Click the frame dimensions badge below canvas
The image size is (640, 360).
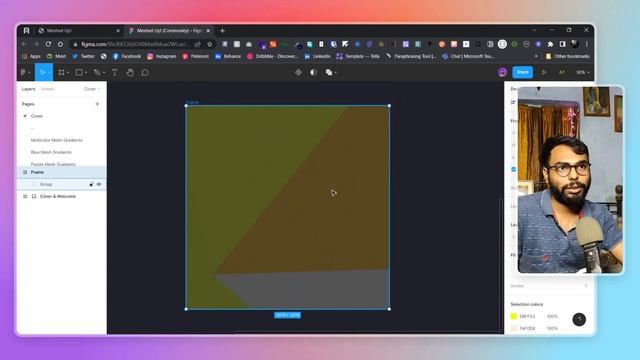coord(287,315)
